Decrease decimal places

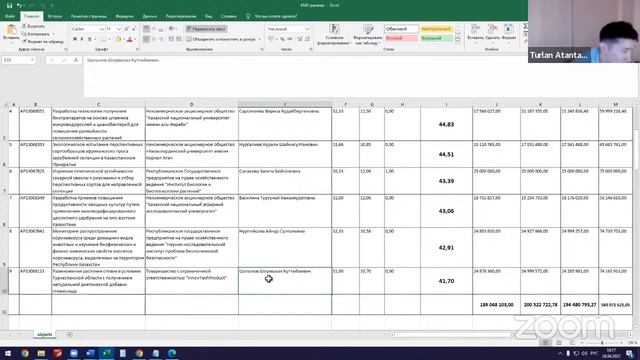click(307, 39)
